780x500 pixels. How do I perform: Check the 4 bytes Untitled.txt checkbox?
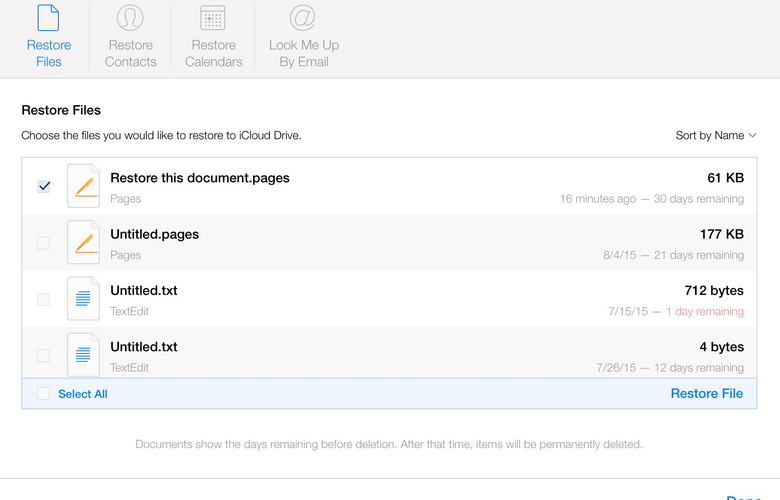point(44,355)
